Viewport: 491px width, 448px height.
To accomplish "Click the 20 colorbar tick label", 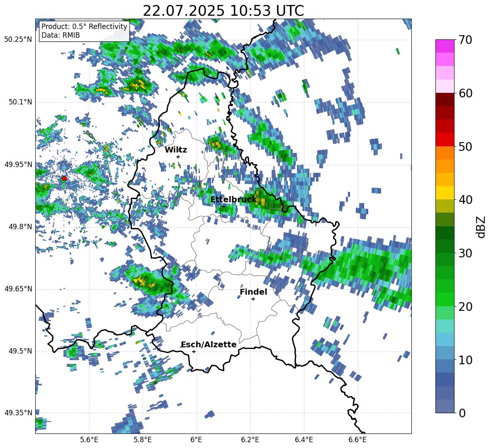I will 465,307.
